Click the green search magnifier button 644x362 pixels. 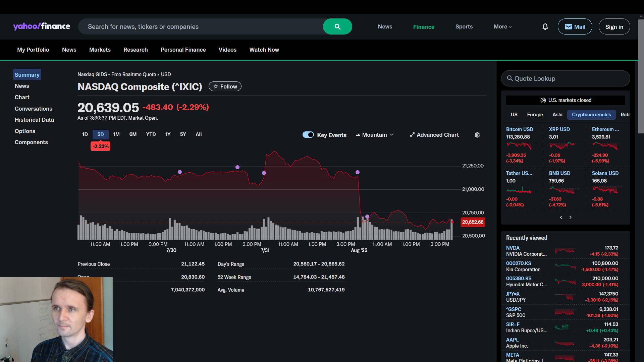[x=337, y=26]
